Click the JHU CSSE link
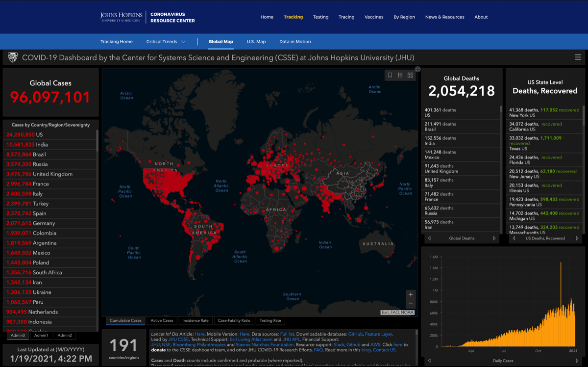The image size is (588, 367). coord(179,339)
